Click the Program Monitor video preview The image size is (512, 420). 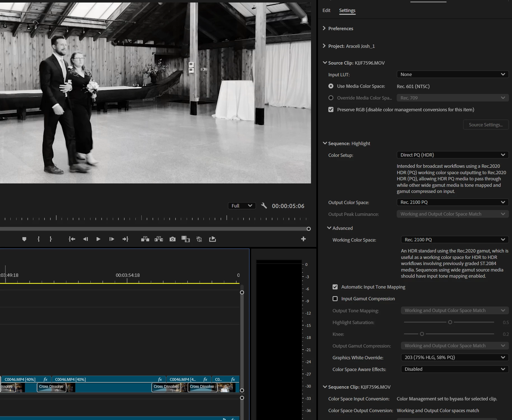click(x=155, y=93)
